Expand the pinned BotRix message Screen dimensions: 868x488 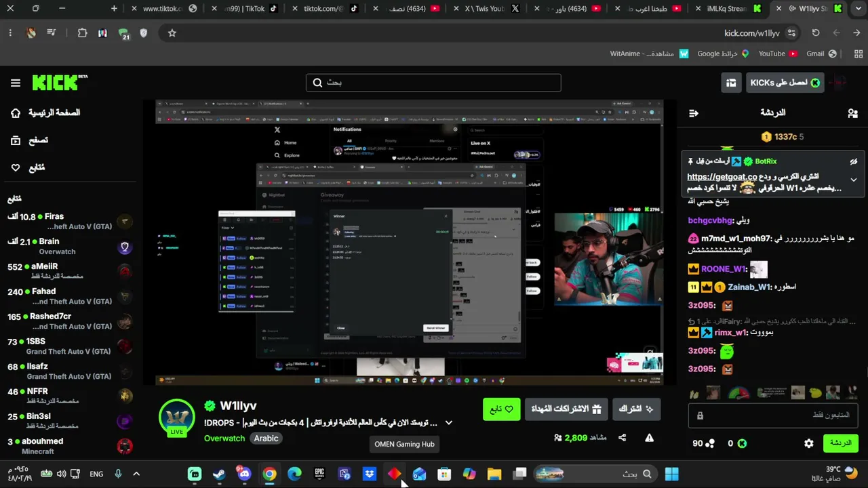[854, 180]
